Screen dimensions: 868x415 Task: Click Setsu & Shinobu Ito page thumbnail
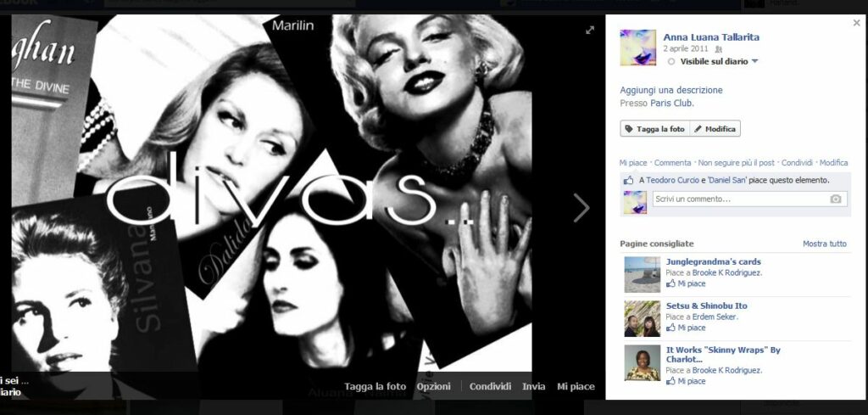(643, 318)
